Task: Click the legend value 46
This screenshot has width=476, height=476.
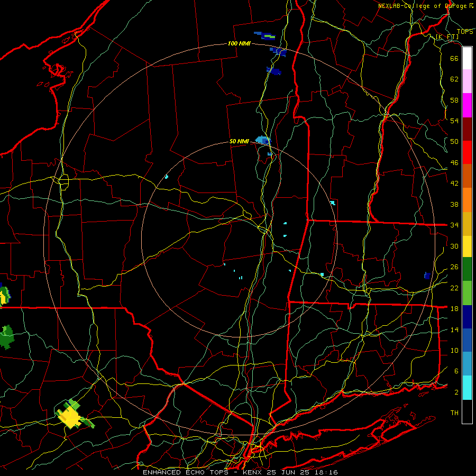Action: pyautogui.click(x=454, y=163)
